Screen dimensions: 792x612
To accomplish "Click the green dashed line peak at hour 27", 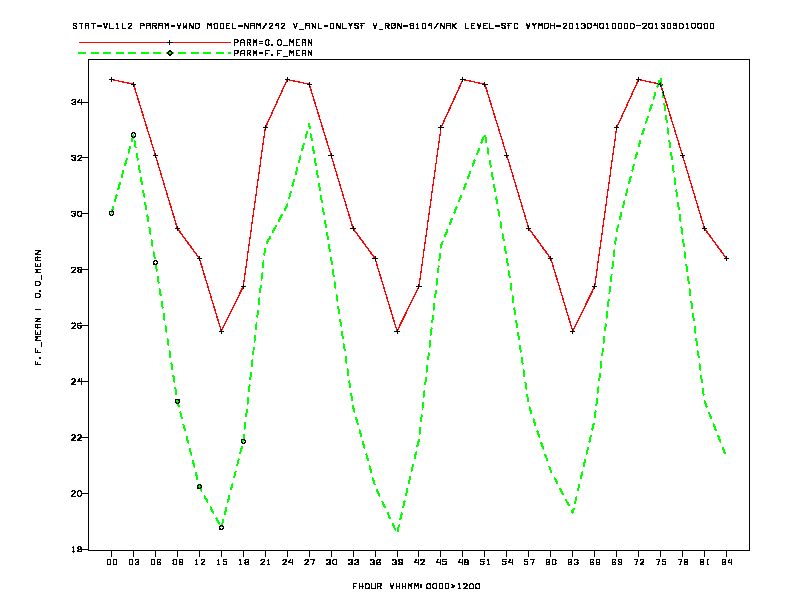I will click(309, 124).
